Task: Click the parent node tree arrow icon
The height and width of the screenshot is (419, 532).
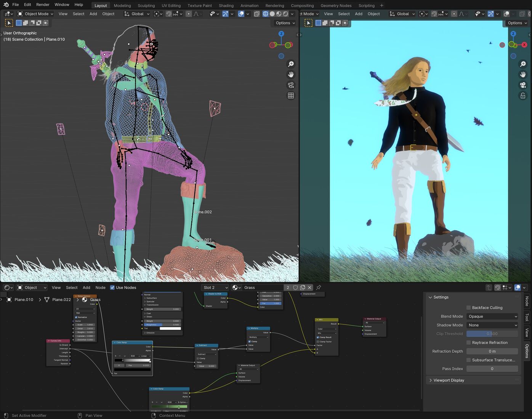Action: [489, 288]
